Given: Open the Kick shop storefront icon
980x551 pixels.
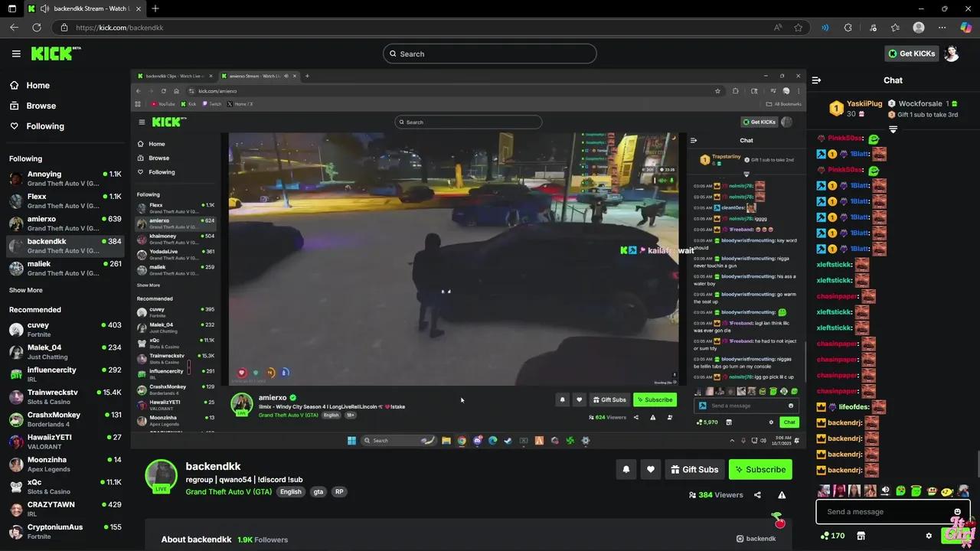Looking at the screenshot, I should click(x=861, y=536).
